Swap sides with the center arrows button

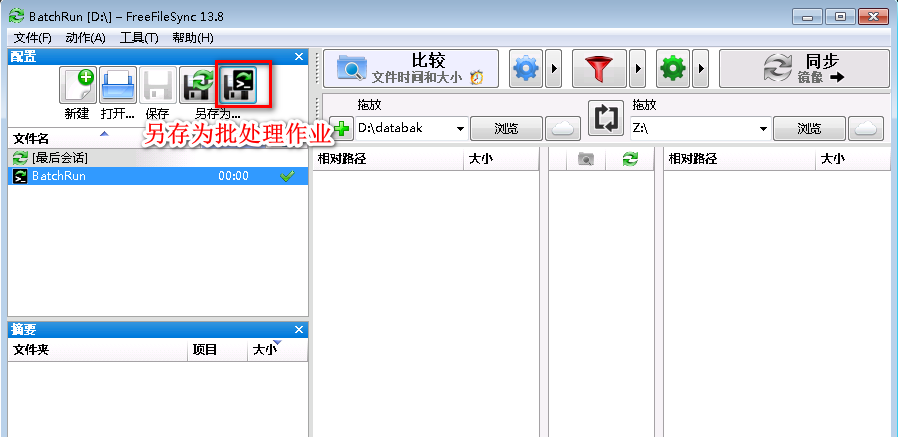point(606,118)
